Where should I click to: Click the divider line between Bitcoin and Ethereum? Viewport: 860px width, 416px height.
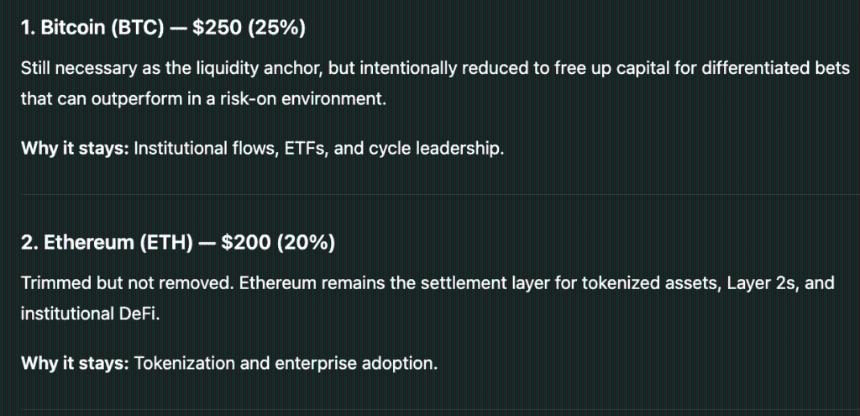(430, 194)
